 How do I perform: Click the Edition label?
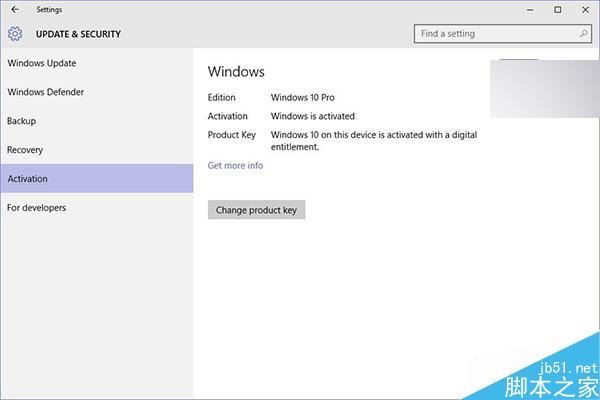222,98
